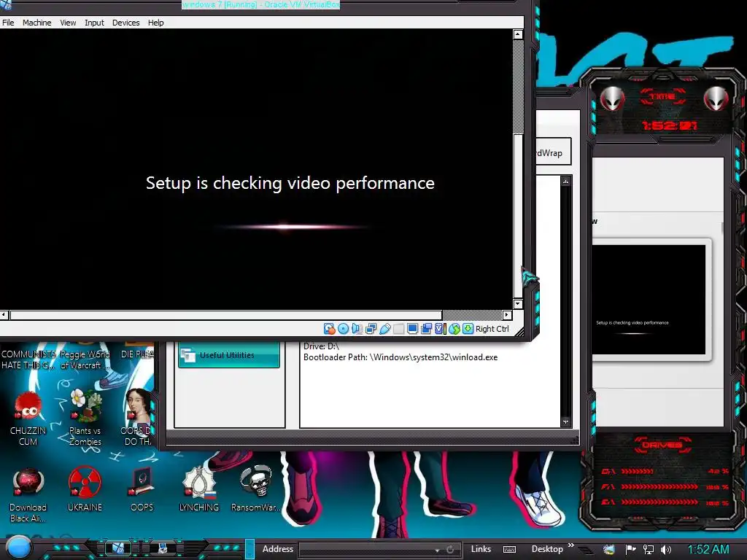Open the Input menu in VirtualBox
Viewport: 747px width, 560px height.
click(x=94, y=23)
